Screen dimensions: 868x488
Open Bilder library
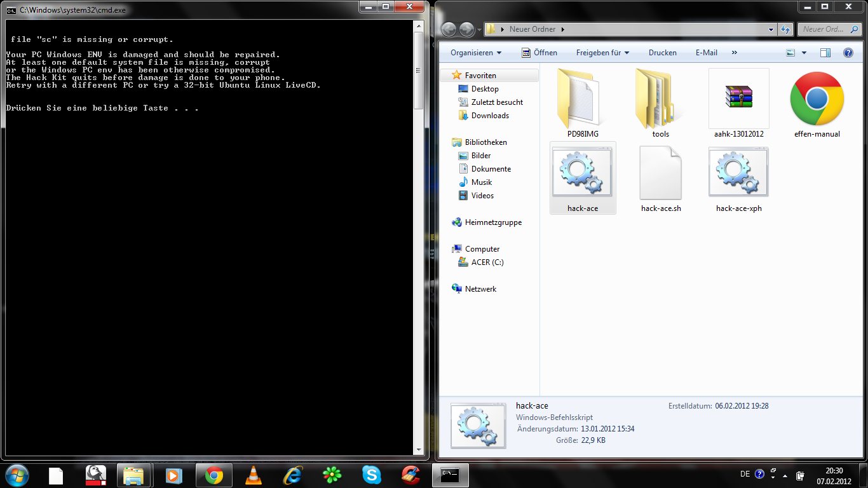481,156
